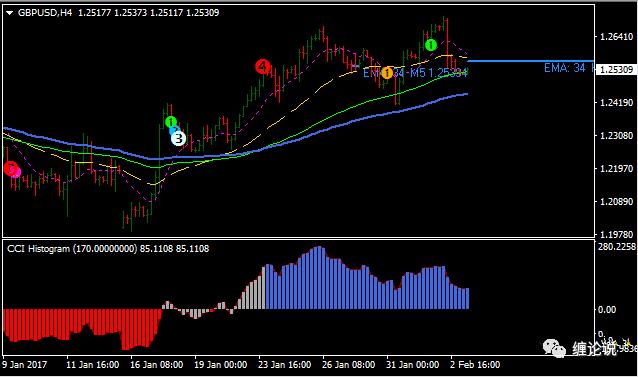
Task: Expand the GBPUSD,H4 chart dropdown triangle
Action: pyautogui.click(x=9, y=13)
